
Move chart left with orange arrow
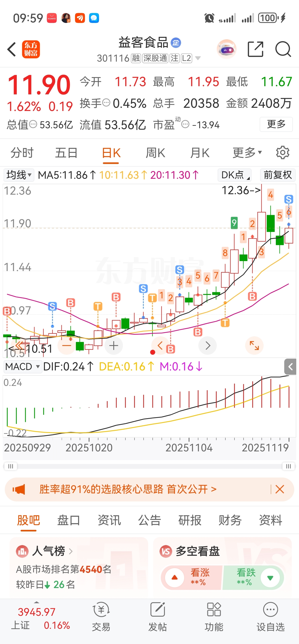point(160,345)
